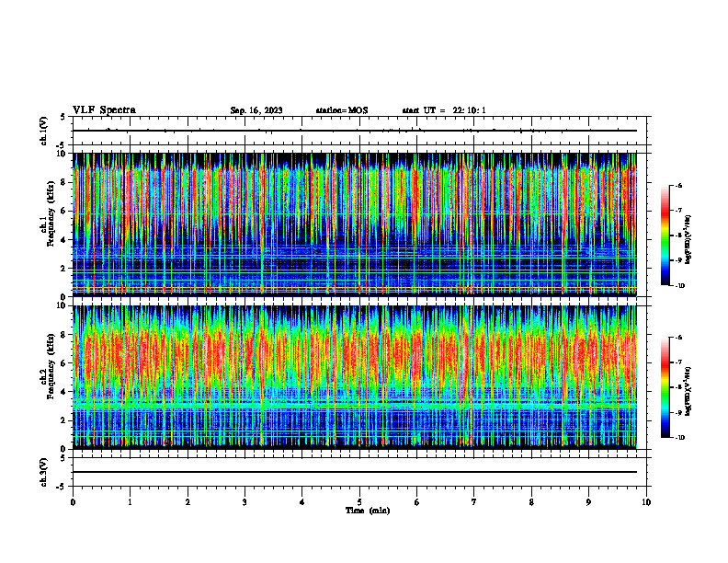Click time-axis tick label "4"

pos(302,502)
